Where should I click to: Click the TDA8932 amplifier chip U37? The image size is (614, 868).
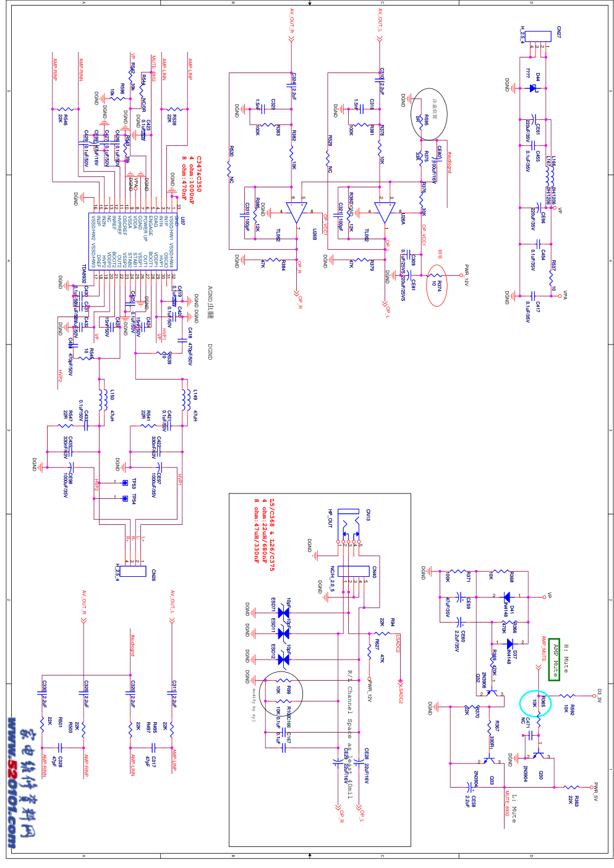pyautogui.click(x=134, y=242)
